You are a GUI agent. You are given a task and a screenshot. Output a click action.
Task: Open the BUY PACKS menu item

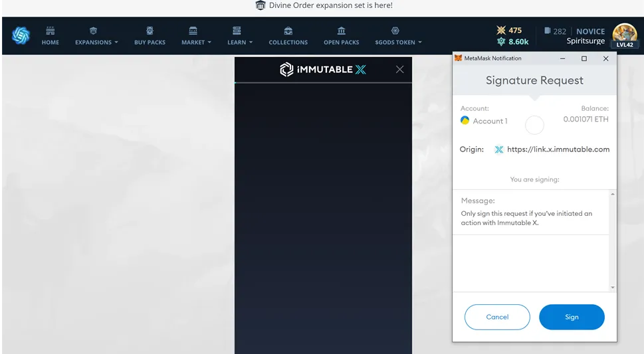click(150, 43)
